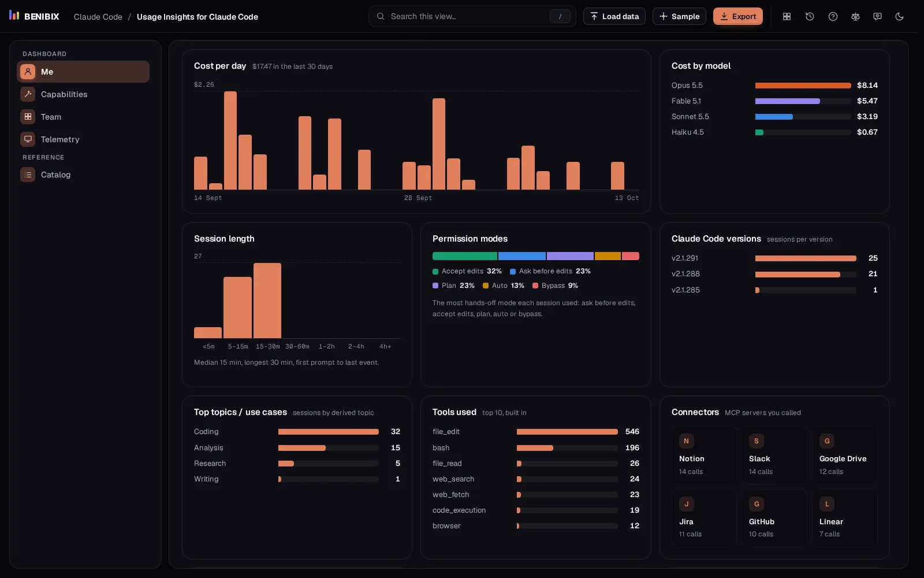This screenshot has height=578, width=924.
Task: Open the history clock icon
Action: (x=810, y=16)
